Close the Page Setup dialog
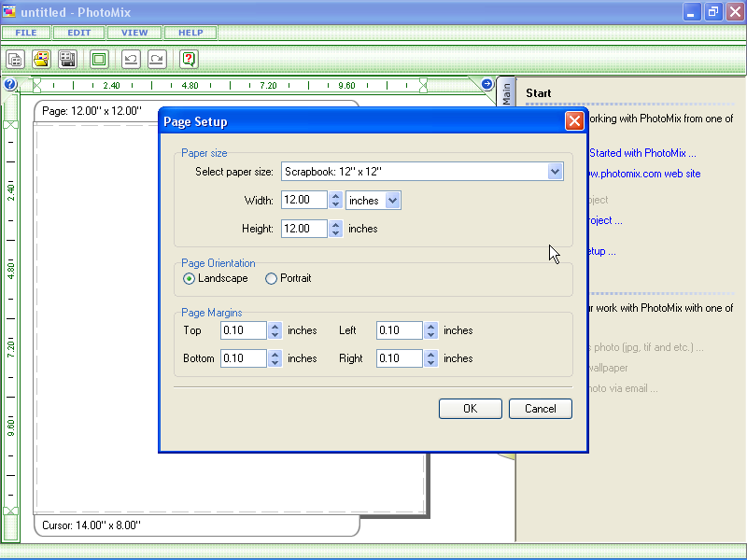The height and width of the screenshot is (560, 747). click(x=574, y=121)
